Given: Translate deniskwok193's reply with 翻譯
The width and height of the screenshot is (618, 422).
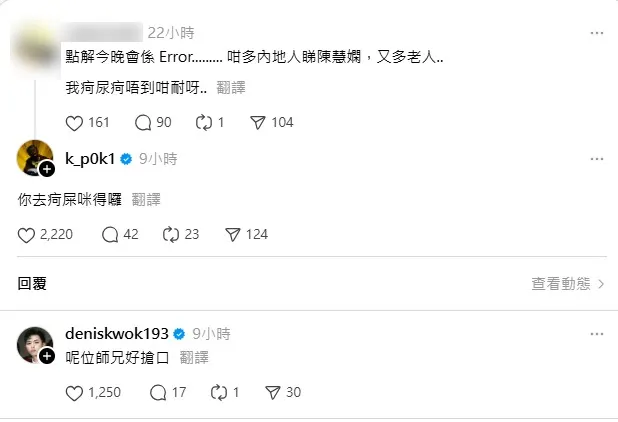Looking at the screenshot, I should tap(194, 356).
